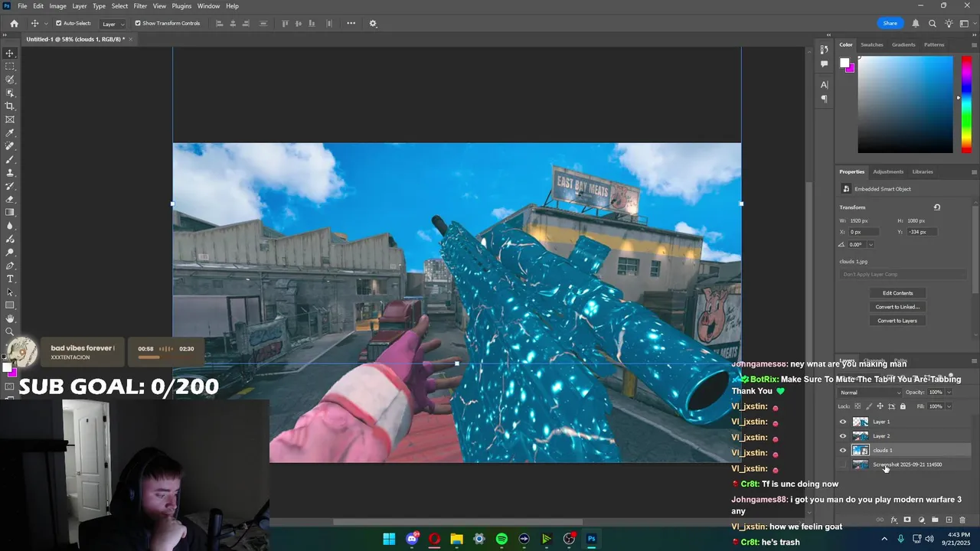Open the Photoshop search icon
The width and height of the screenshot is (980, 551).
(x=932, y=24)
